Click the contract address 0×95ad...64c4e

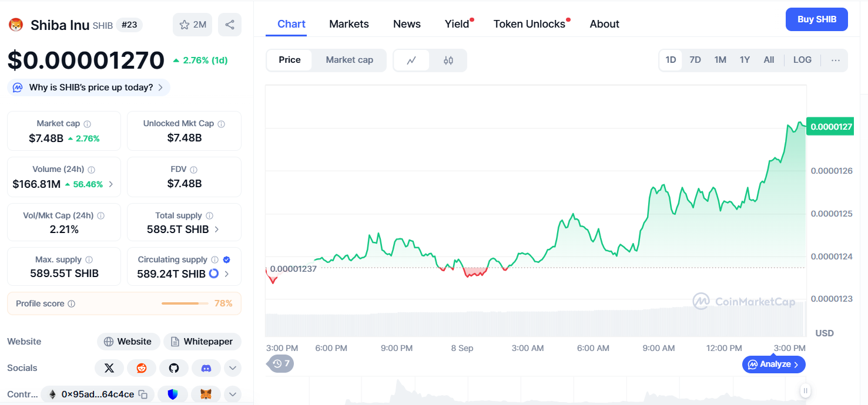(98, 394)
